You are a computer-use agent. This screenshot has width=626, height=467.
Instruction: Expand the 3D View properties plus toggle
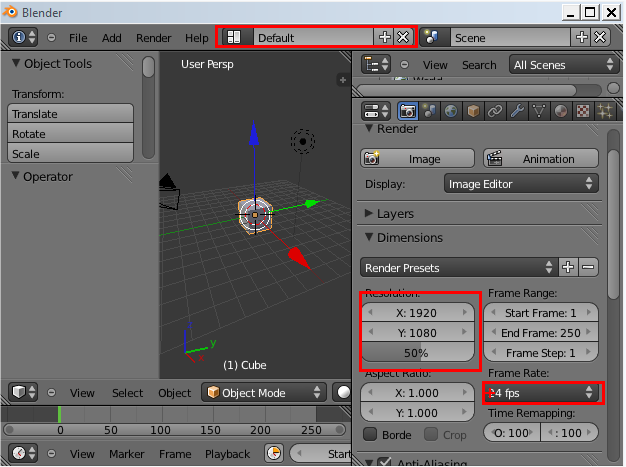(x=343, y=80)
